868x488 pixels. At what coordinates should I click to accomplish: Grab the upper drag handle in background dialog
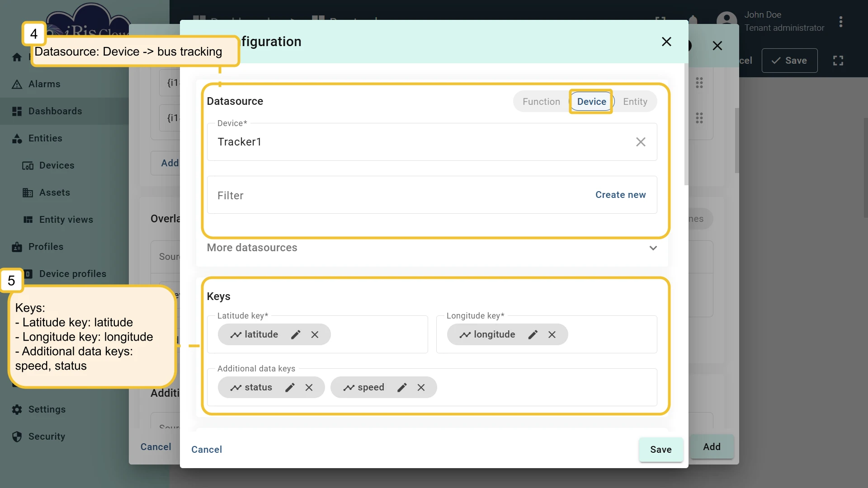tap(699, 83)
